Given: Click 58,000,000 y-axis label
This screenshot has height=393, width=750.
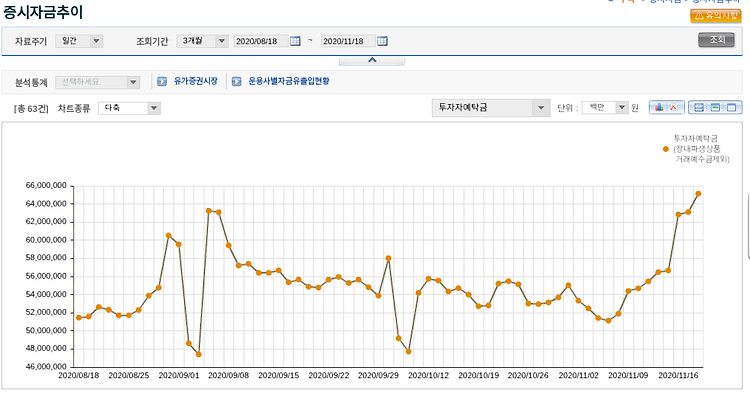Looking at the screenshot, I should pos(46,258).
